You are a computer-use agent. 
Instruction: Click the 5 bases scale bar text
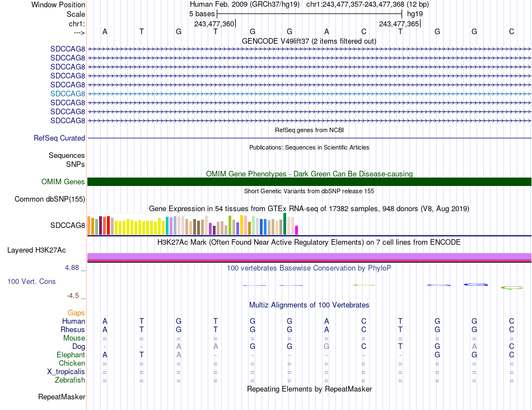click(202, 14)
